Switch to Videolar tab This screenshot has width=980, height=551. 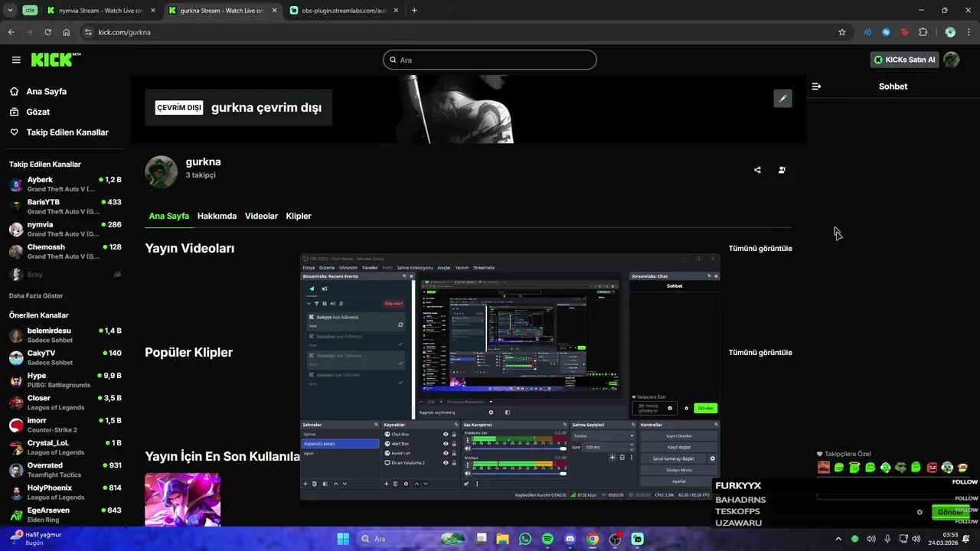click(261, 216)
